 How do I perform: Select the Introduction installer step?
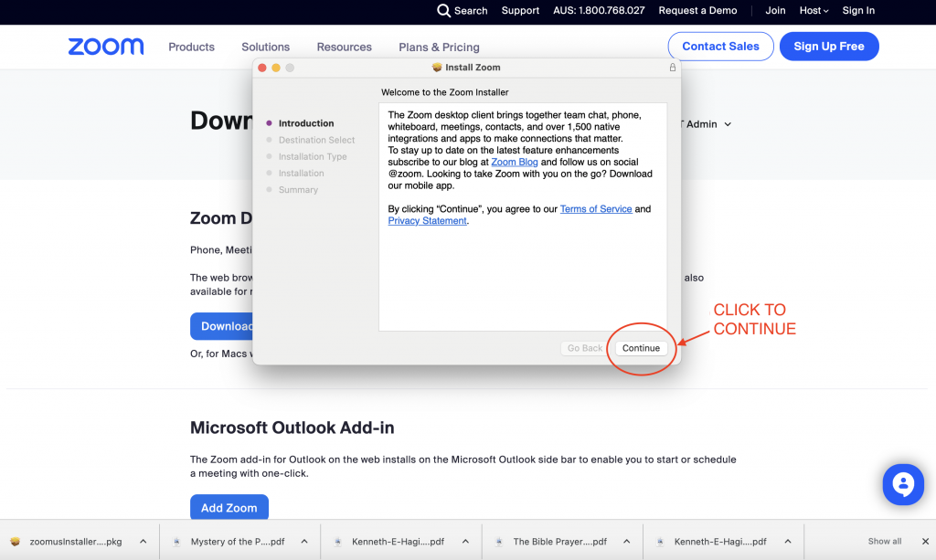[305, 123]
